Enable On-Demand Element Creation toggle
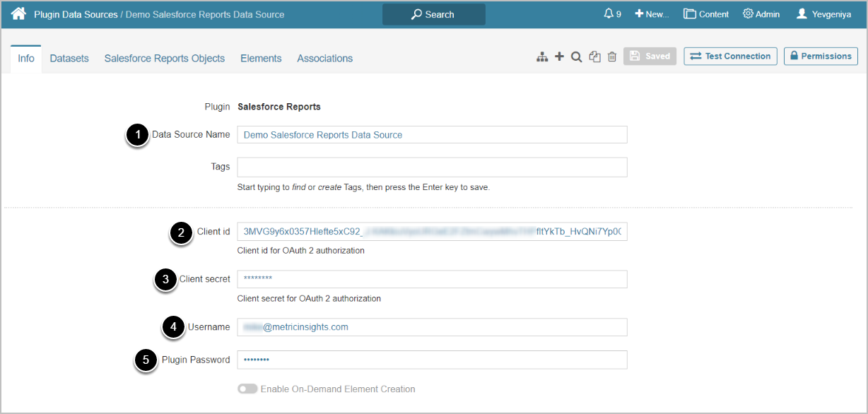 pos(247,389)
